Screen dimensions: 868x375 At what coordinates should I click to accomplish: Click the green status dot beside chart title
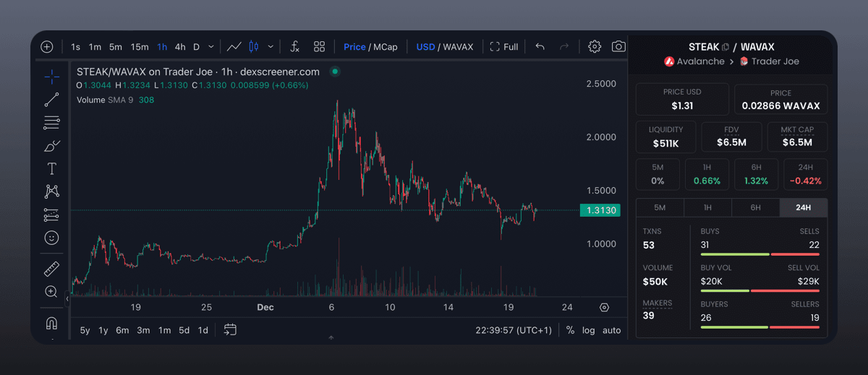tap(334, 72)
